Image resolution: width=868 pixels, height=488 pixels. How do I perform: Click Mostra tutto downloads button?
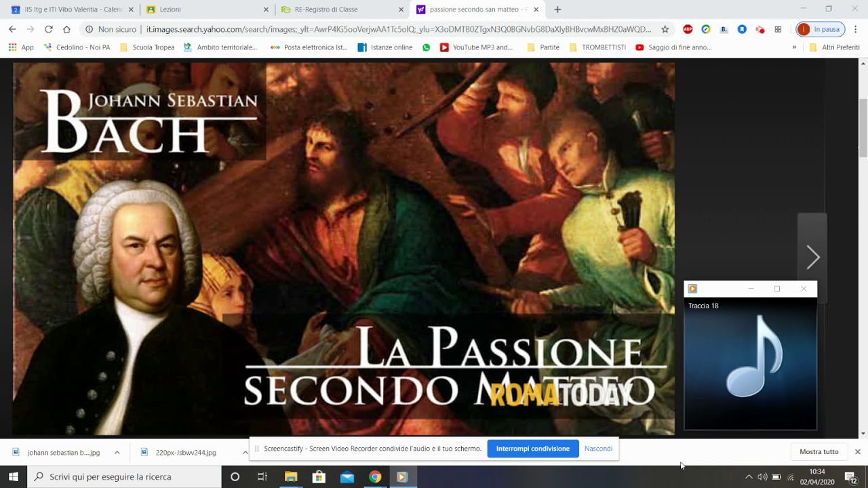tap(818, 452)
